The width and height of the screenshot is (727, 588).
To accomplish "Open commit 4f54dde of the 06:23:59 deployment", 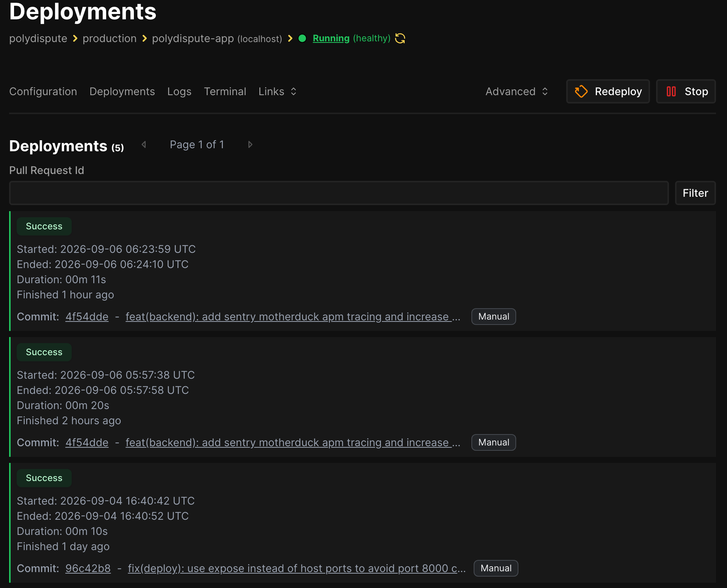I will (87, 317).
